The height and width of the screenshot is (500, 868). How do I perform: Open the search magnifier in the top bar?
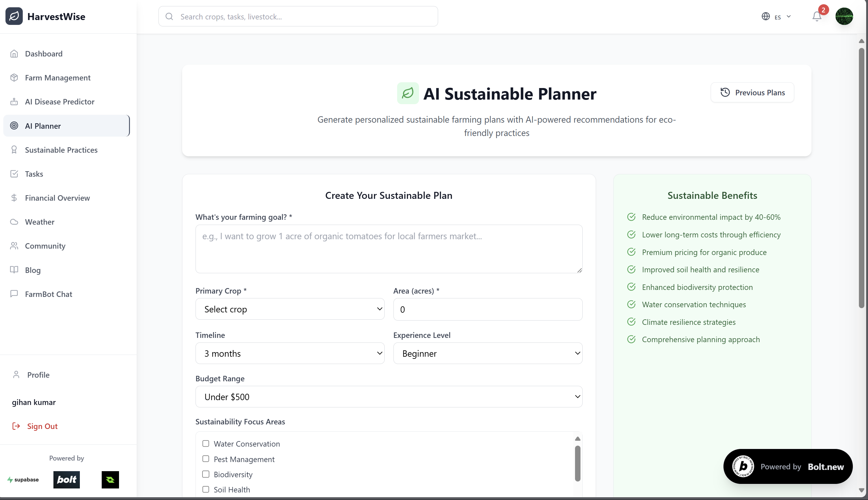170,16
